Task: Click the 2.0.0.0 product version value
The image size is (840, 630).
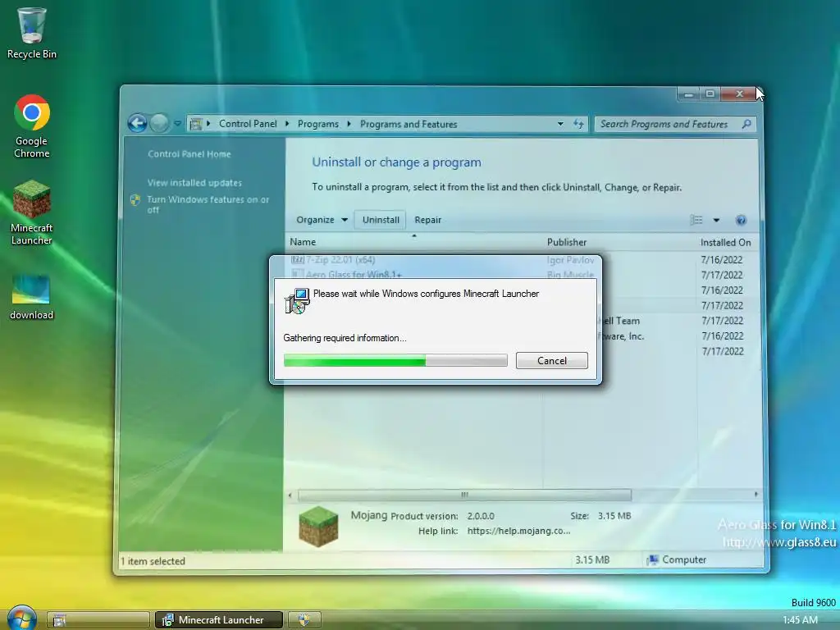Action: coord(481,516)
